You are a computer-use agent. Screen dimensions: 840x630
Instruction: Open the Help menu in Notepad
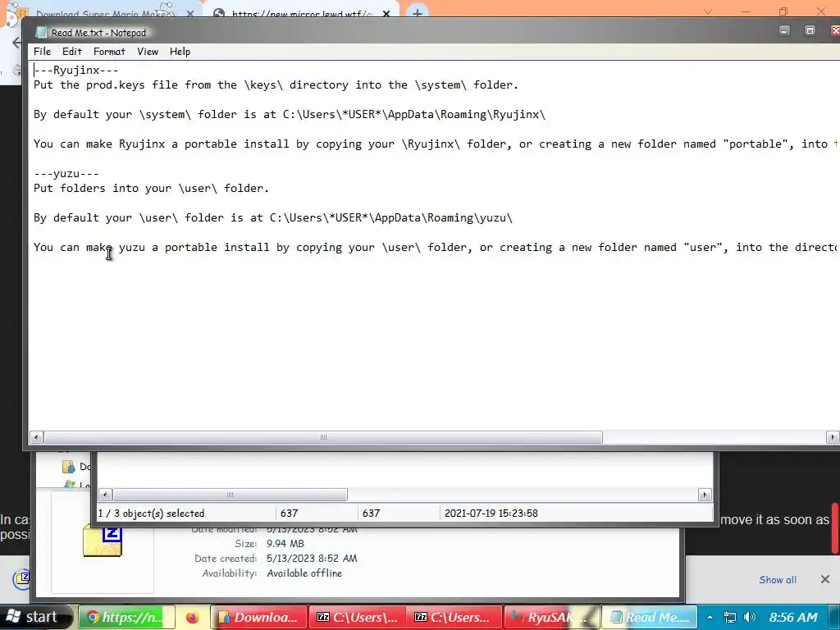[x=180, y=52]
